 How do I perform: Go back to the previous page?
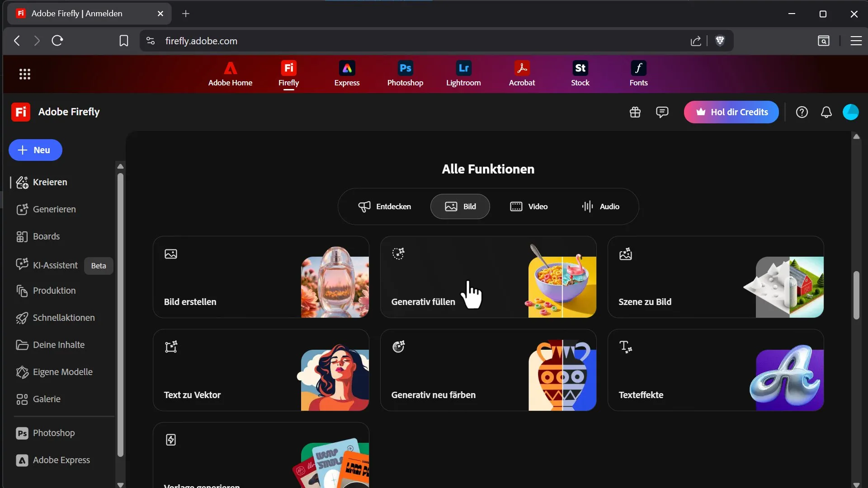(17, 41)
